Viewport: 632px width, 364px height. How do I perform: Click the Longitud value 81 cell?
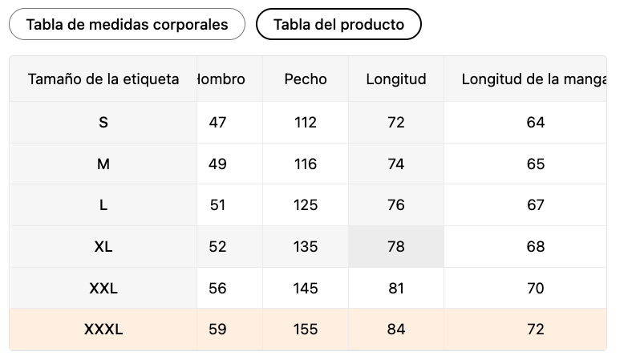(396, 289)
